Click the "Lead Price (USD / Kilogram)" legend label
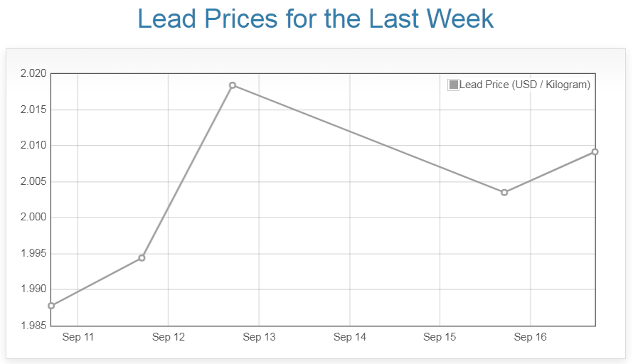The image size is (633, 364). [525, 85]
